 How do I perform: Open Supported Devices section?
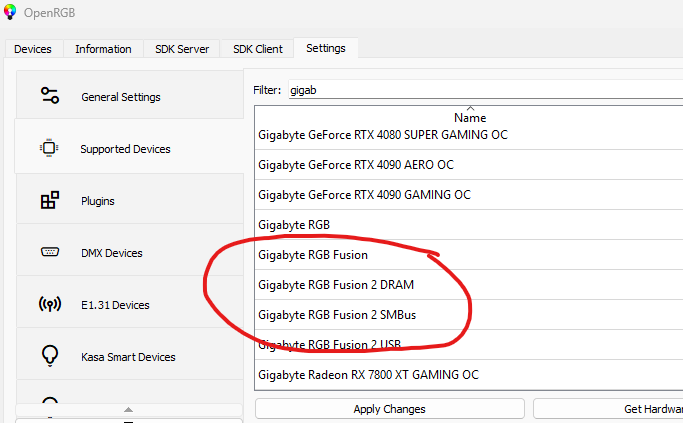[x=129, y=146]
